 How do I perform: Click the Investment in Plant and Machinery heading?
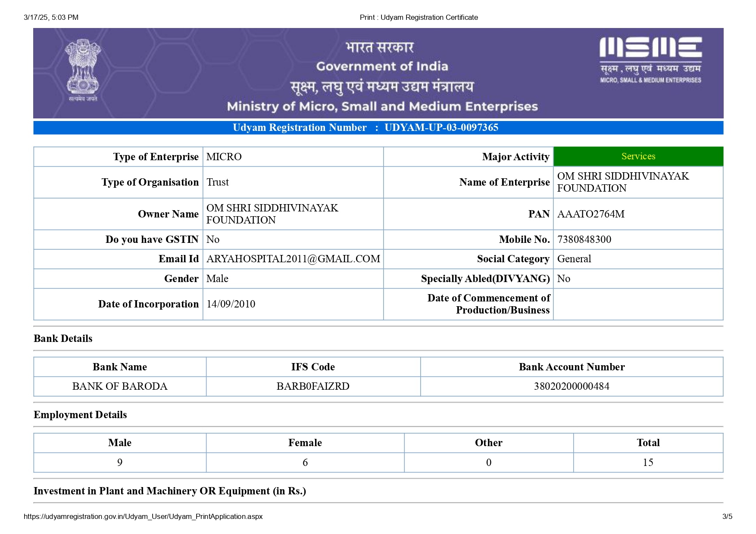(x=170, y=491)
